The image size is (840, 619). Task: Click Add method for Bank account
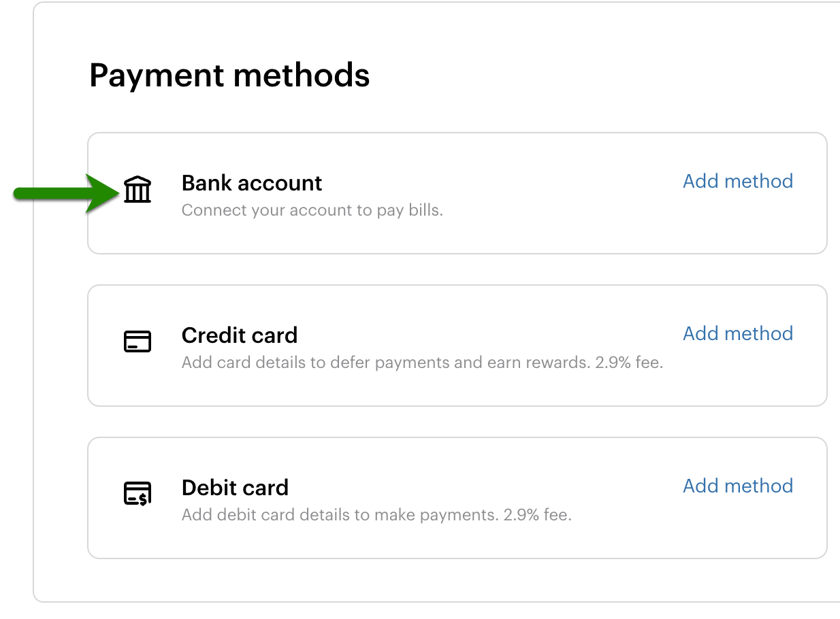click(x=738, y=182)
